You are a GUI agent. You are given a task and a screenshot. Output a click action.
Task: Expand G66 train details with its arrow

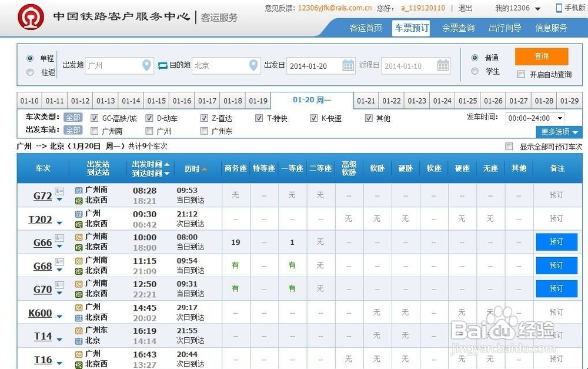click(59, 246)
